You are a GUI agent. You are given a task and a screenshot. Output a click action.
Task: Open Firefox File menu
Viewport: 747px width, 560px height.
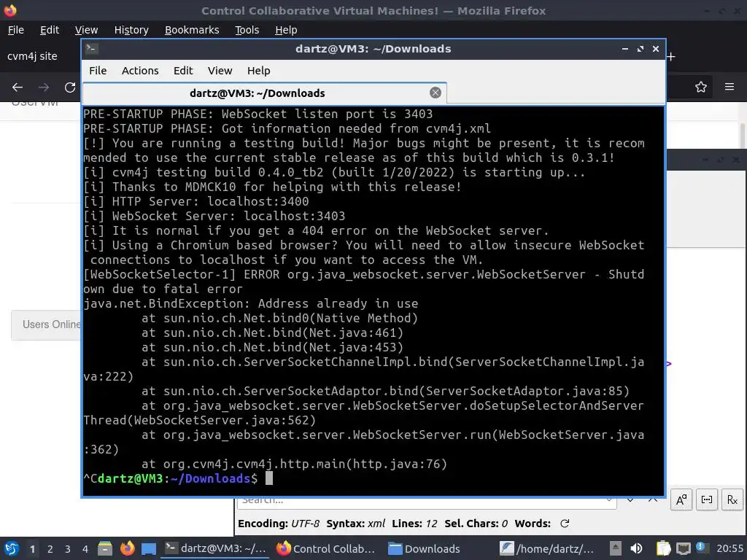16,30
